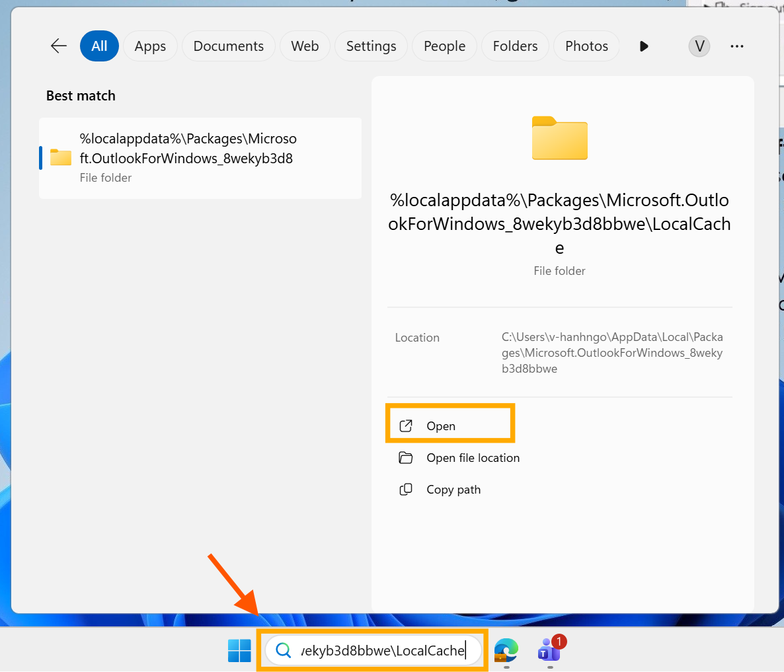Switch to the Settings filter tab
The image size is (784, 672).
[371, 46]
